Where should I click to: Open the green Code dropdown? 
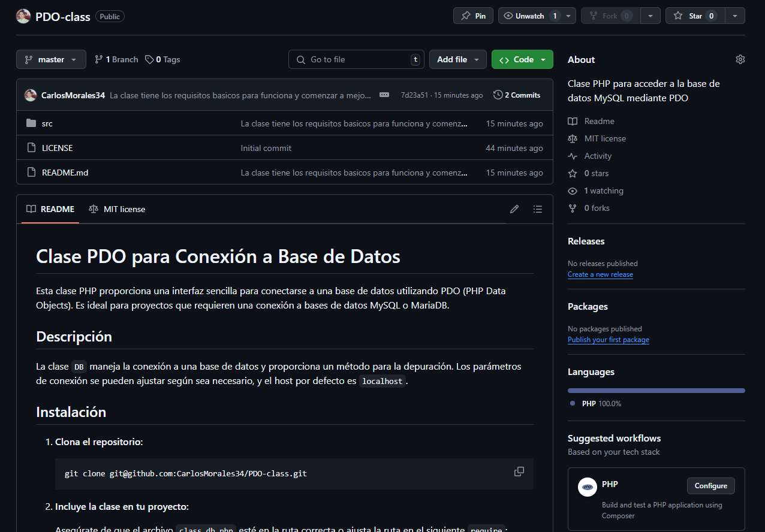point(522,59)
